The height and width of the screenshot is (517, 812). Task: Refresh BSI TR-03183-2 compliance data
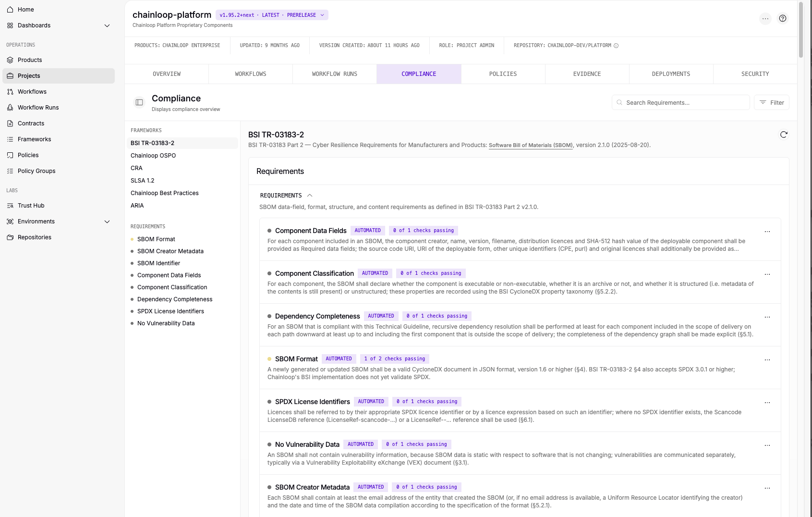click(784, 135)
